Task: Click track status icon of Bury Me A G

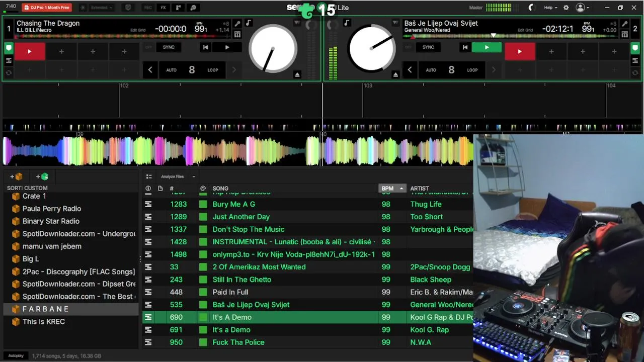Action: coord(148,204)
